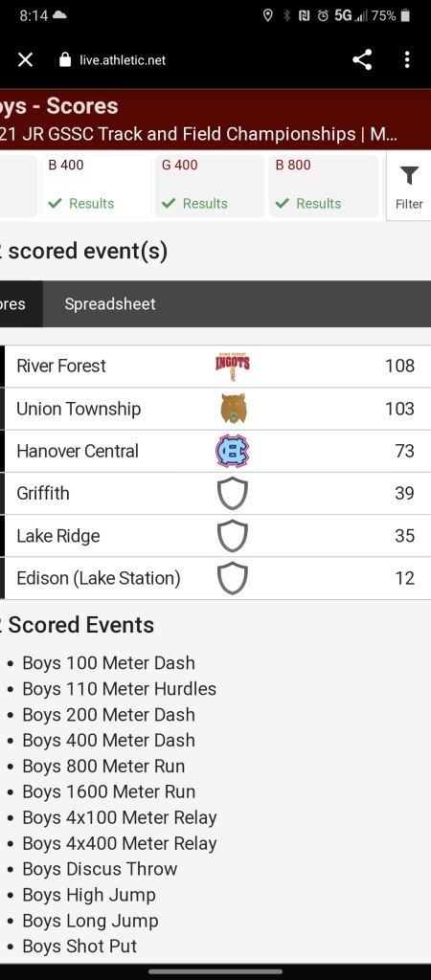Screen dimensions: 431x980
Task: Switch to the Spreadsheet tab
Action: 110,304
